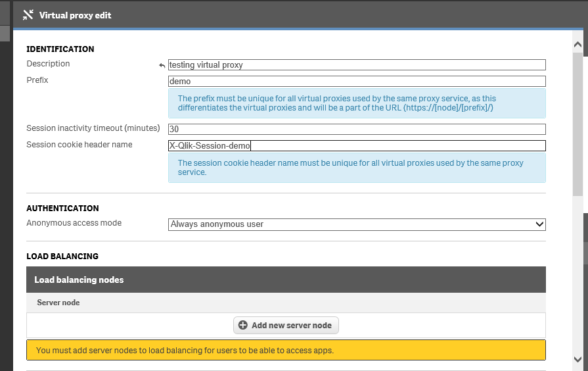The image size is (588, 371).
Task: Click the scrollbar down arrow
Action: point(578,359)
